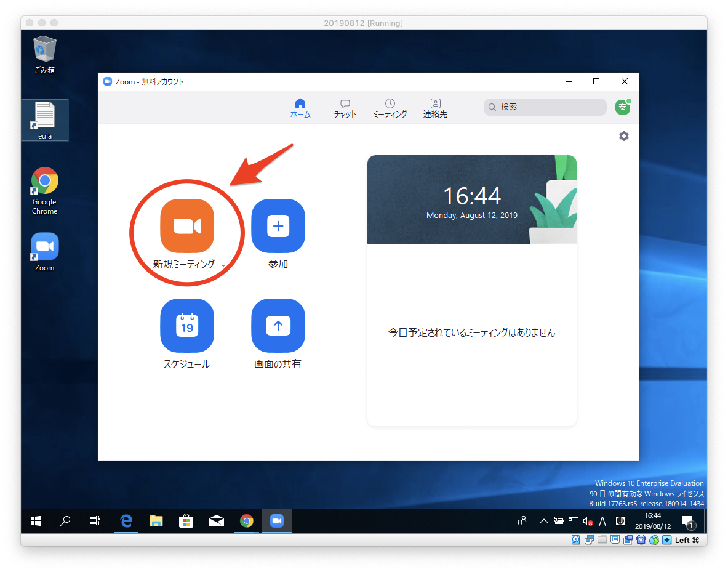The height and width of the screenshot is (572, 728).
Task: Open the 連絡先 contacts tab
Action: tap(435, 108)
